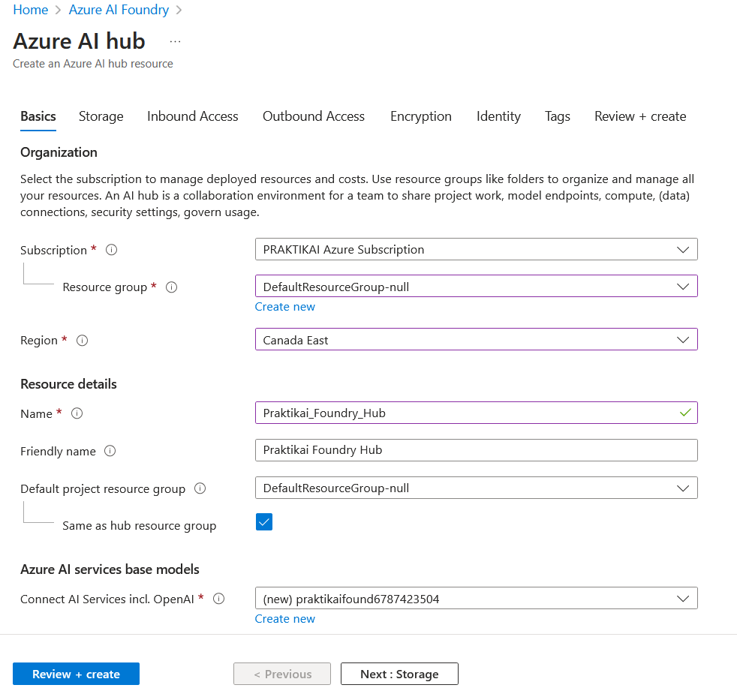
Task: Open the Connect AI Services info icon
Action: (218, 599)
